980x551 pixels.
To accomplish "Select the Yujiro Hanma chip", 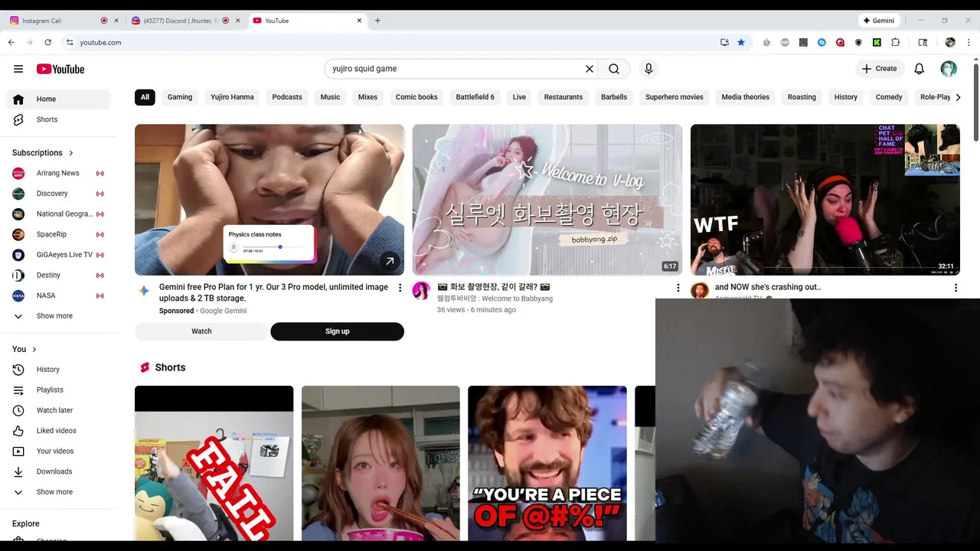I will (x=232, y=97).
